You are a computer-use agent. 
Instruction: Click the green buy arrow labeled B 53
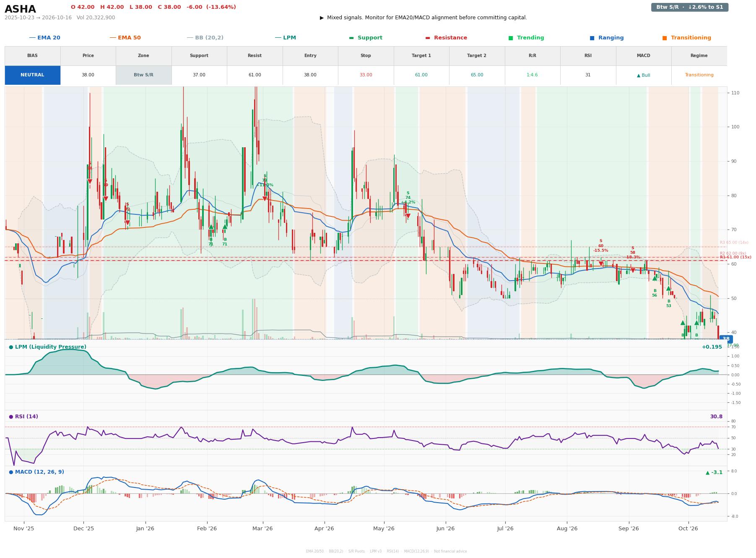point(669,288)
